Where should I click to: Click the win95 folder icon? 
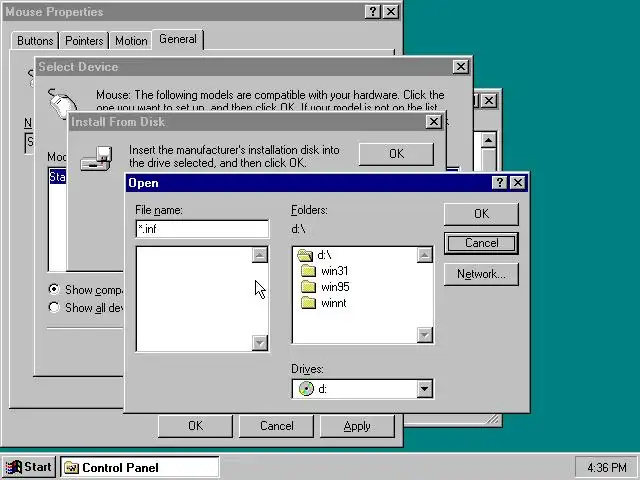[309, 287]
